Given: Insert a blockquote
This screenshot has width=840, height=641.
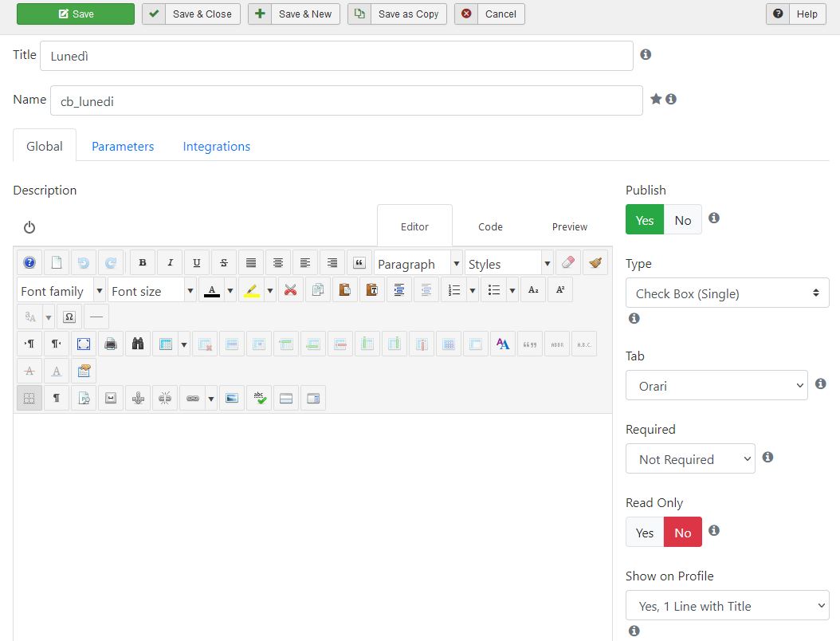Looking at the screenshot, I should pos(359,262).
